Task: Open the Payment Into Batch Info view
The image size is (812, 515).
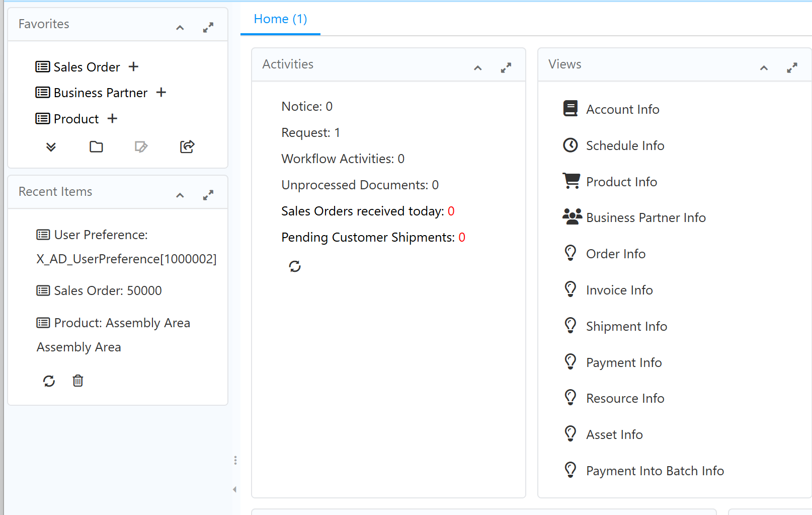Action: click(655, 470)
